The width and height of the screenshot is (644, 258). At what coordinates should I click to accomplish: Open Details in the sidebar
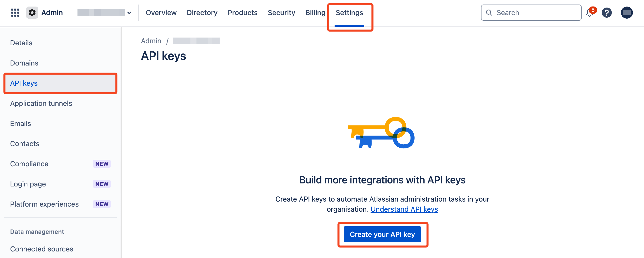60,43
